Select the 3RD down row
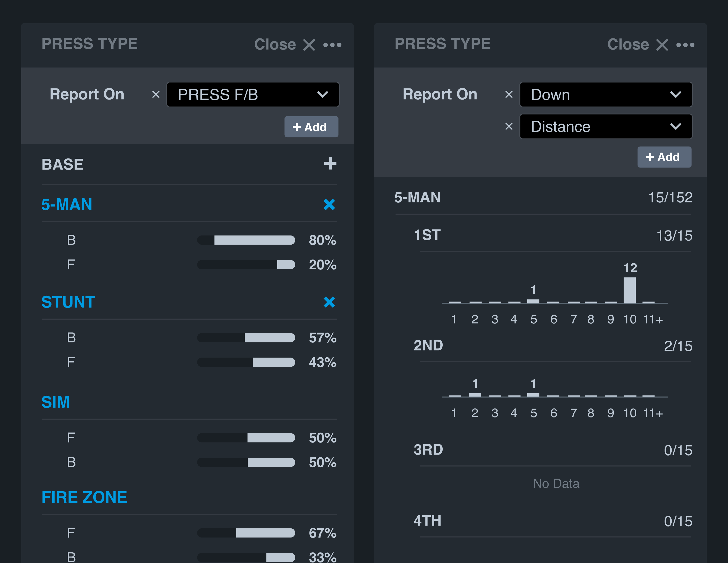 [428, 450]
